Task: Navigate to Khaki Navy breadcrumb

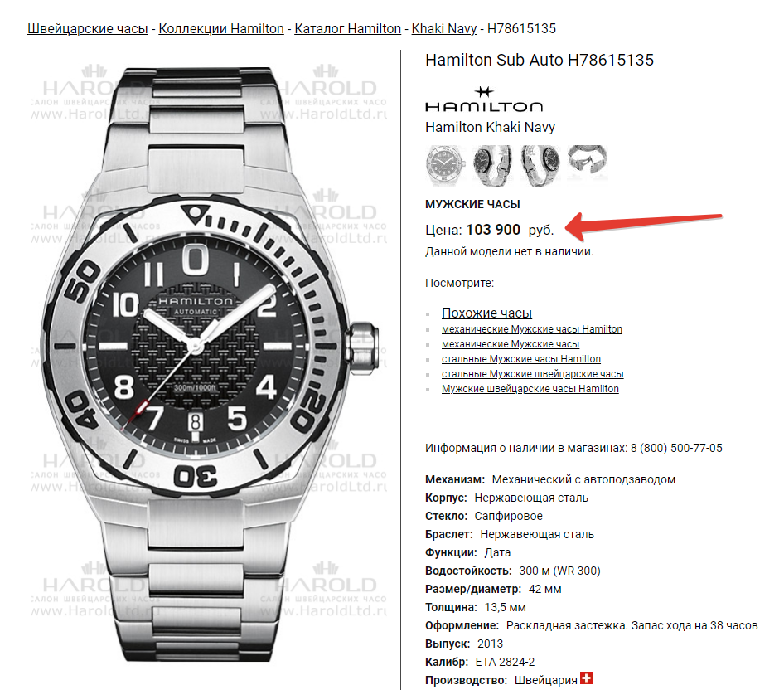Action: click(444, 28)
